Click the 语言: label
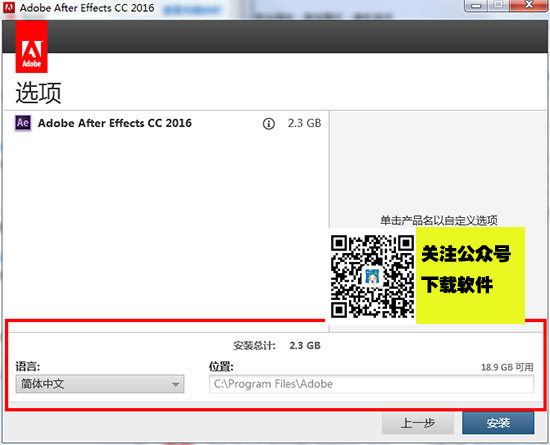This screenshot has width=550, height=445. (x=28, y=367)
